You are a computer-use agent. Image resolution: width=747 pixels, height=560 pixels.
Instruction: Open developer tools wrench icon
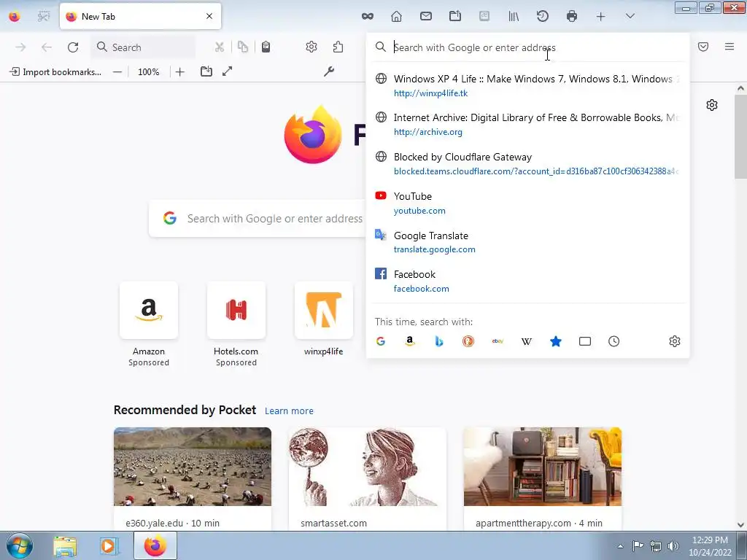[329, 71]
